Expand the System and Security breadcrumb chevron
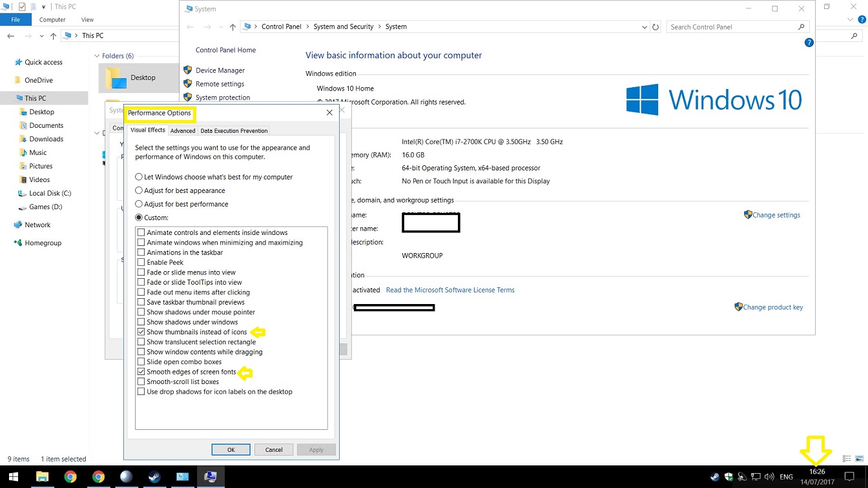868x488 pixels. tap(380, 27)
